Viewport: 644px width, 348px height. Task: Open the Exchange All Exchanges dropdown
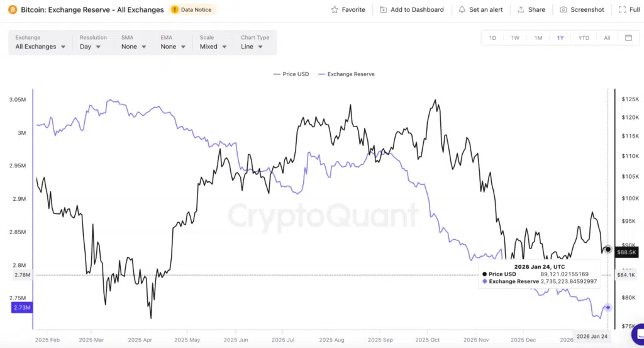(x=40, y=47)
